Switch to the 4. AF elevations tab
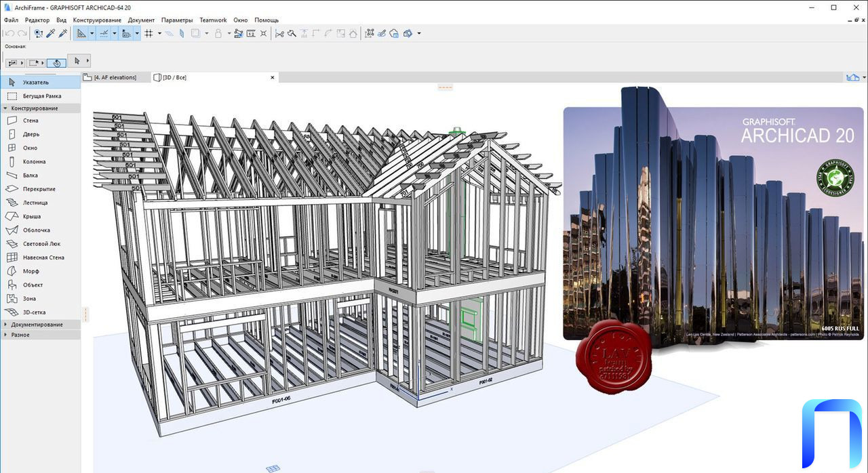This screenshot has height=473, width=868. [115, 77]
